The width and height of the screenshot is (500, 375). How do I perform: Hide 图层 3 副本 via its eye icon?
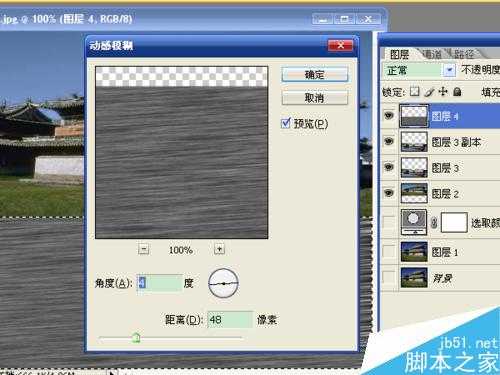[389, 141]
